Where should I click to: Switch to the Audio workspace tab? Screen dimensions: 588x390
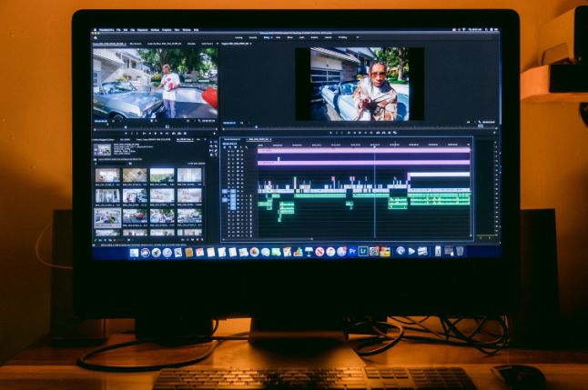pyautogui.click(x=301, y=37)
